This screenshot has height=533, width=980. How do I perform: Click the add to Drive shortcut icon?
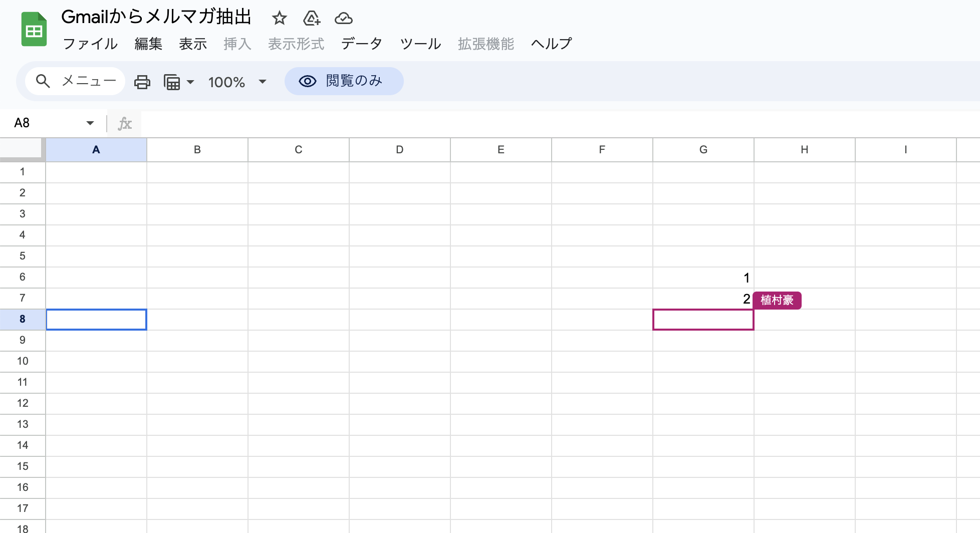(x=311, y=19)
